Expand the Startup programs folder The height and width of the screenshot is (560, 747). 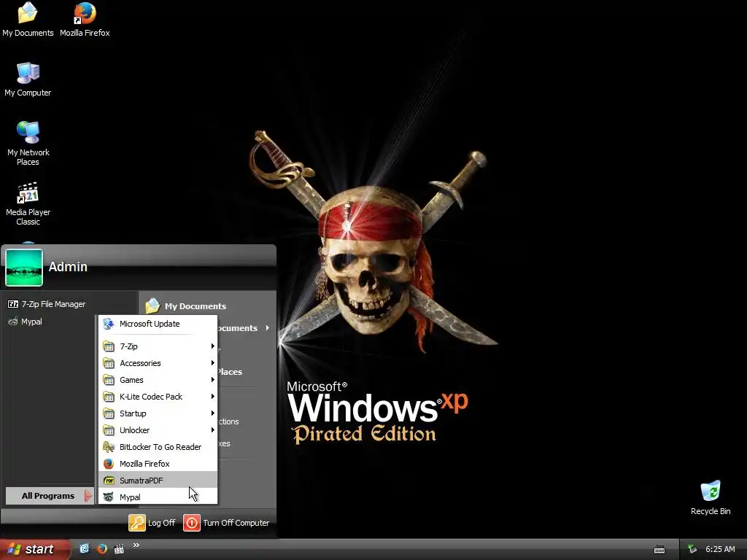pos(158,413)
